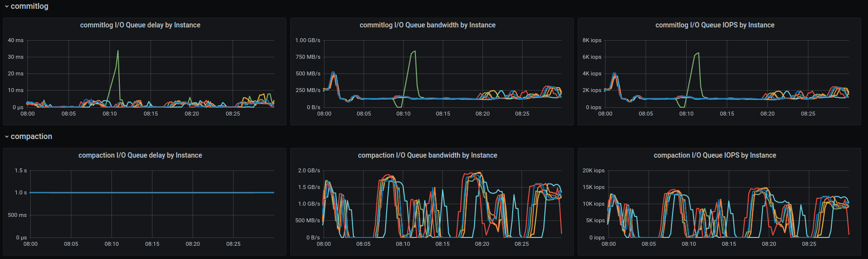Open commitlog I/O Queue IOPS panel title menu
This screenshot has width=868, height=259.
(715, 25)
